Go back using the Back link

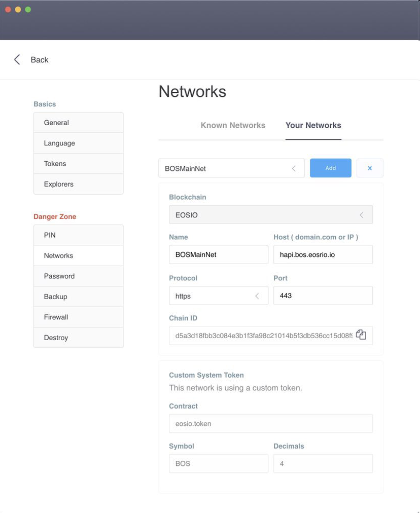39,59
